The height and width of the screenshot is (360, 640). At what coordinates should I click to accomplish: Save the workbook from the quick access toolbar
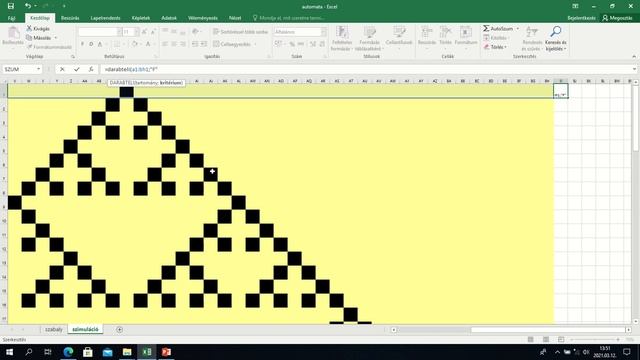11,6
